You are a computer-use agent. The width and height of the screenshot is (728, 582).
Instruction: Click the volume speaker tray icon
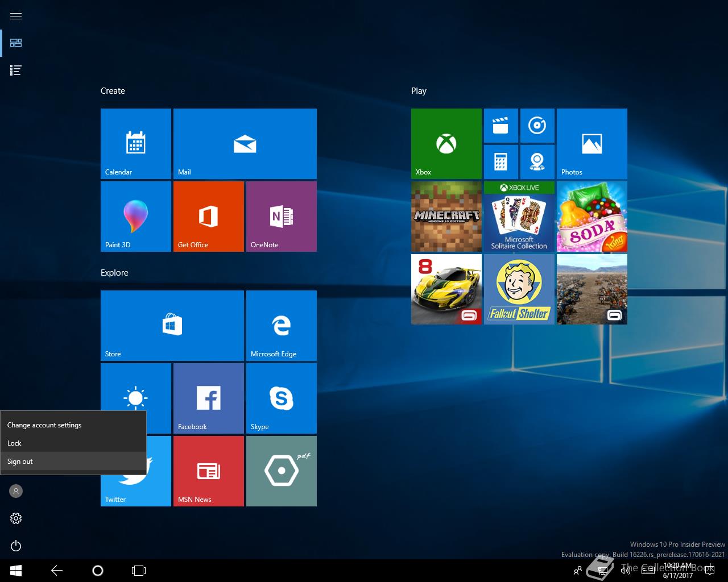(x=626, y=571)
